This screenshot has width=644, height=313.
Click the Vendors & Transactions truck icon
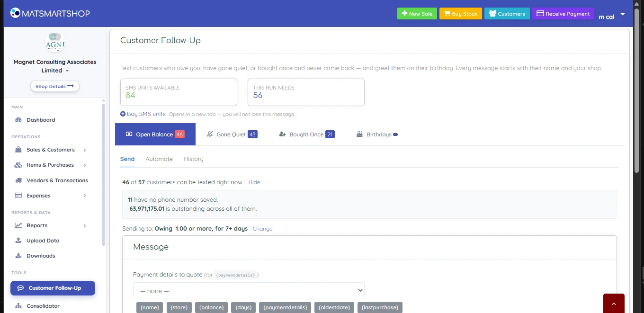(18, 180)
